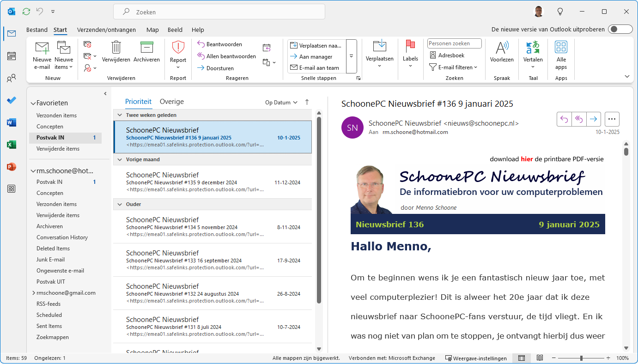The height and width of the screenshot is (364, 638).
Task: Open Alle apps in the ribbon
Action: (561, 55)
